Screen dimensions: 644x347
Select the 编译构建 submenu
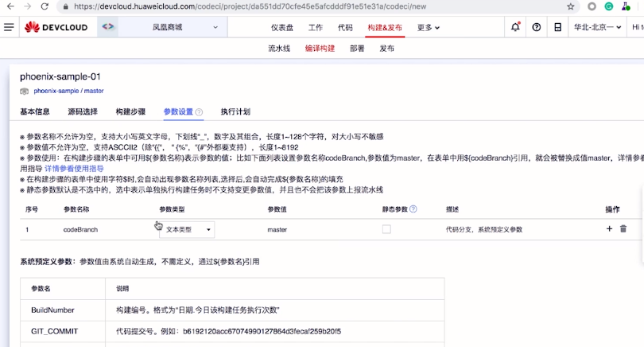click(320, 49)
